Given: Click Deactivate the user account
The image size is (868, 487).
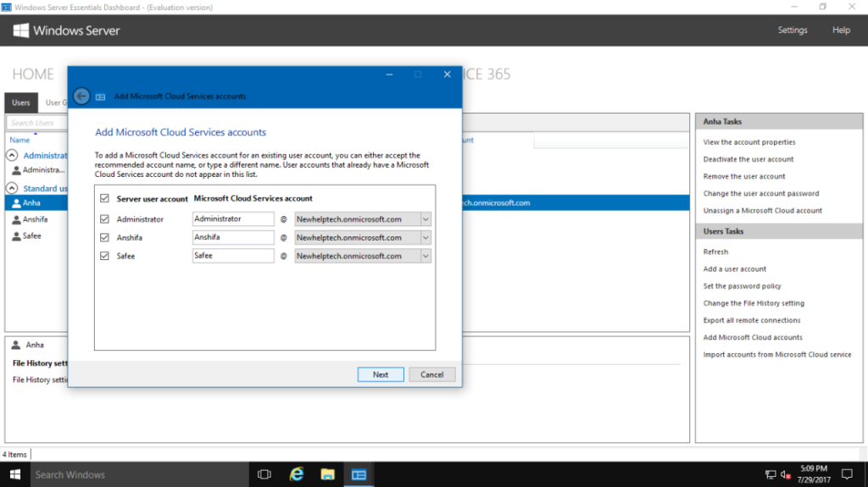Looking at the screenshot, I should tap(748, 159).
